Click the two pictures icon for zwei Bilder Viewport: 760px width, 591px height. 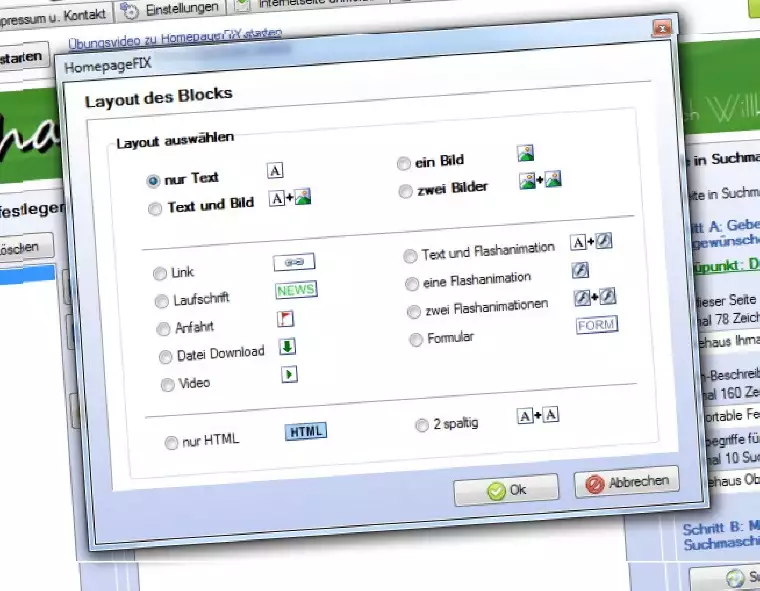(x=540, y=179)
